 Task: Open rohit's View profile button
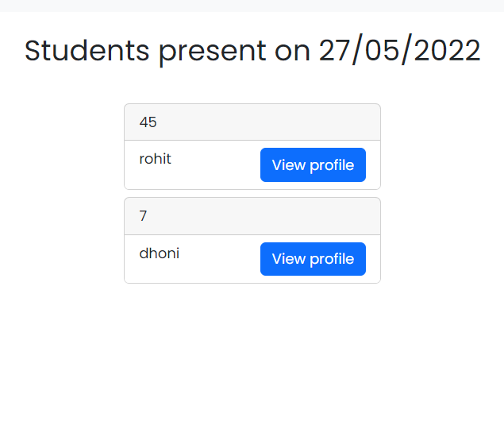point(313,165)
